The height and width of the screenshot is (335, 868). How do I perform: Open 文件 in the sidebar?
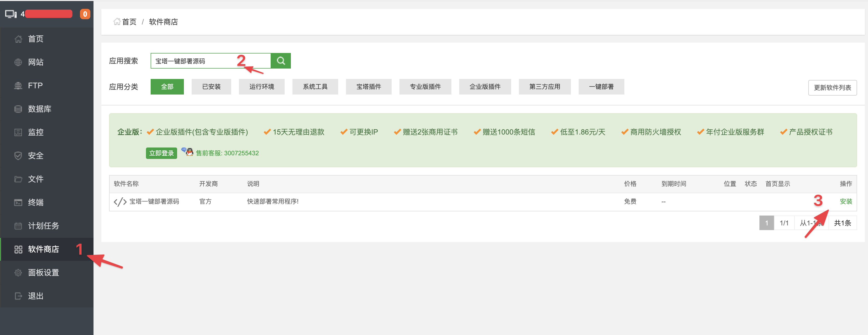tap(47, 179)
